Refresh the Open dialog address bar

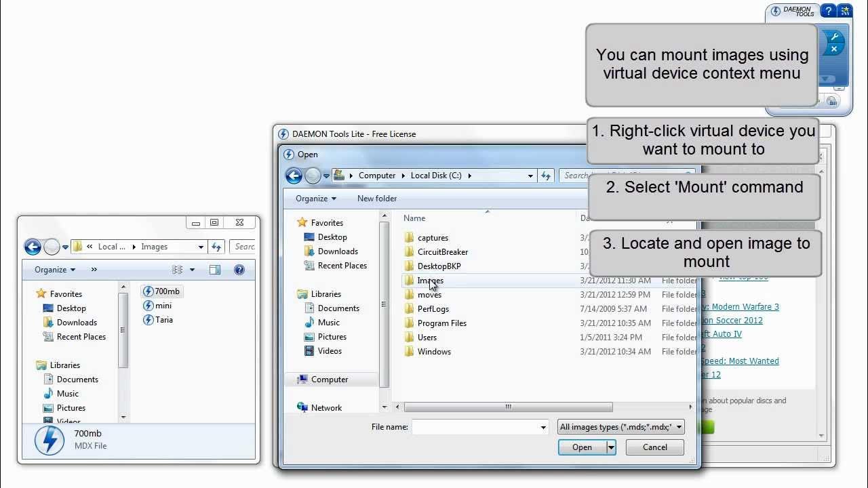(546, 176)
